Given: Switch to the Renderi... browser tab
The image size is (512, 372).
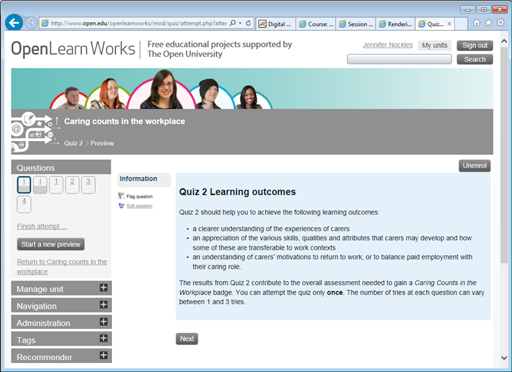Looking at the screenshot, I should (x=396, y=24).
